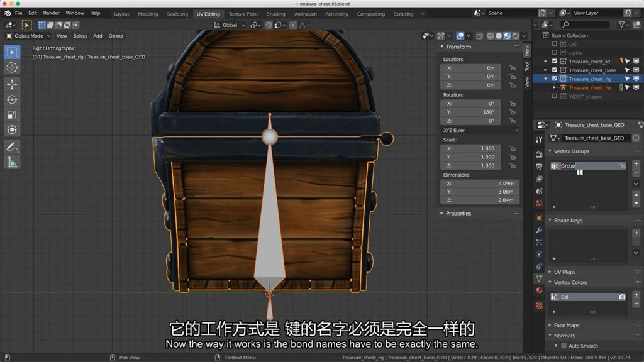The image size is (644, 362).
Task: Open the Global transform orientation dropdown
Action: point(229,25)
